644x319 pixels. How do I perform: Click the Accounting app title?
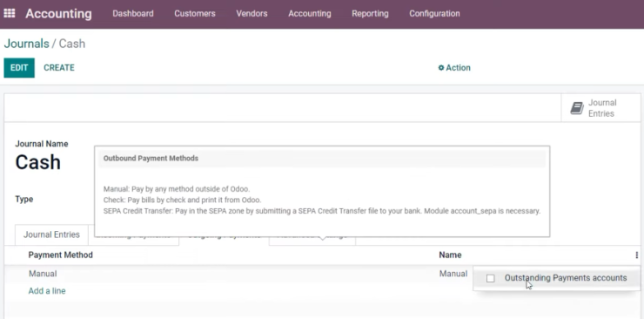click(58, 14)
